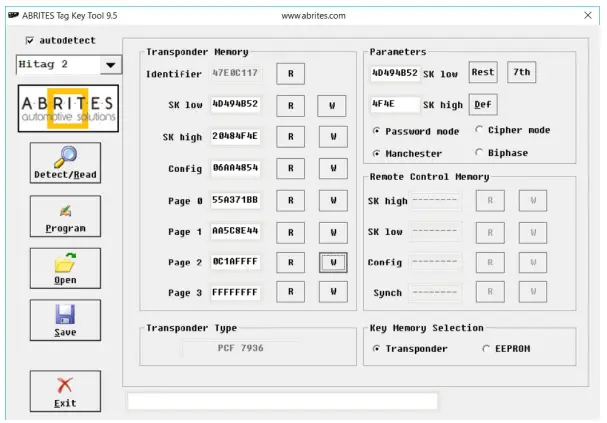Click the Identifier field 47E0C117
This screenshot has width=607, height=423.
coord(235,73)
